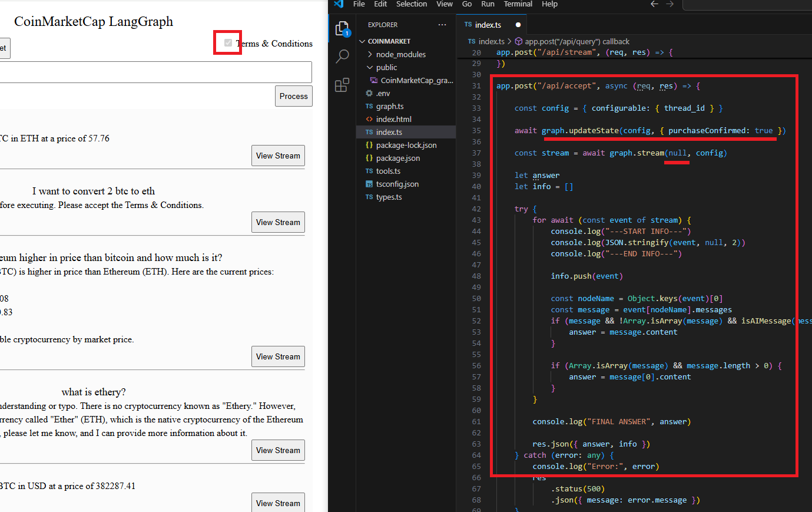The height and width of the screenshot is (512, 812).
Task: Open the Search view in activity bar
Action: (342, 57)
